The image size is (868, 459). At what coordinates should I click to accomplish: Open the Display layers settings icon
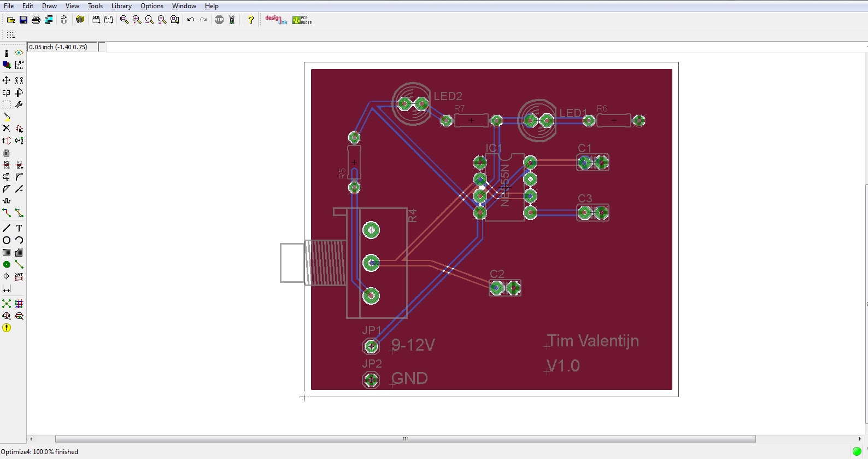pyautogui.click(x=7, y=65)
